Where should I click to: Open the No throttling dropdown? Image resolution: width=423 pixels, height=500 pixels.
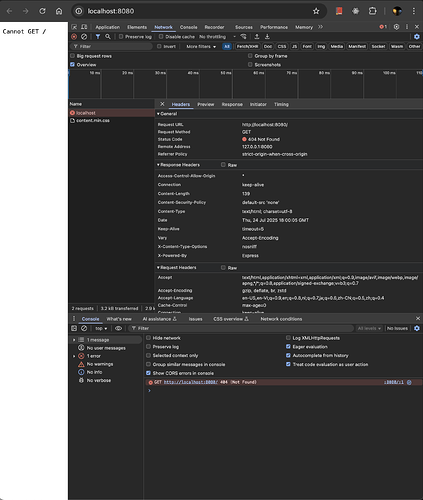(218, 37)
